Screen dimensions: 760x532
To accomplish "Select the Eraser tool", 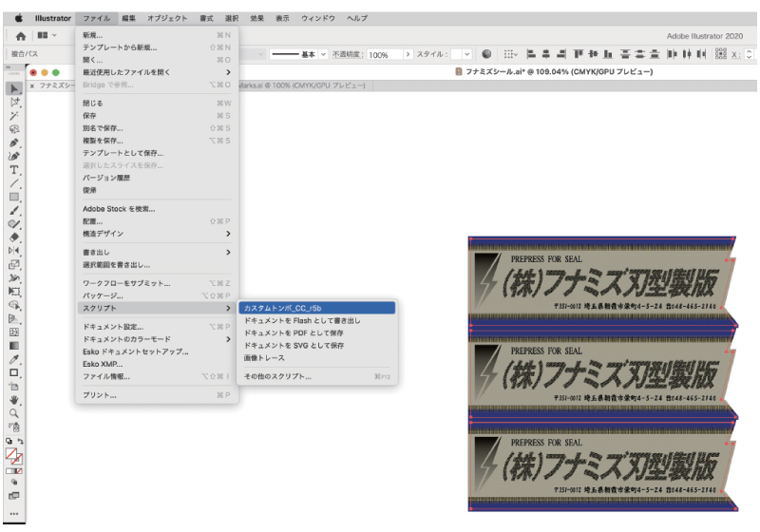I will (x=14, y=237).
